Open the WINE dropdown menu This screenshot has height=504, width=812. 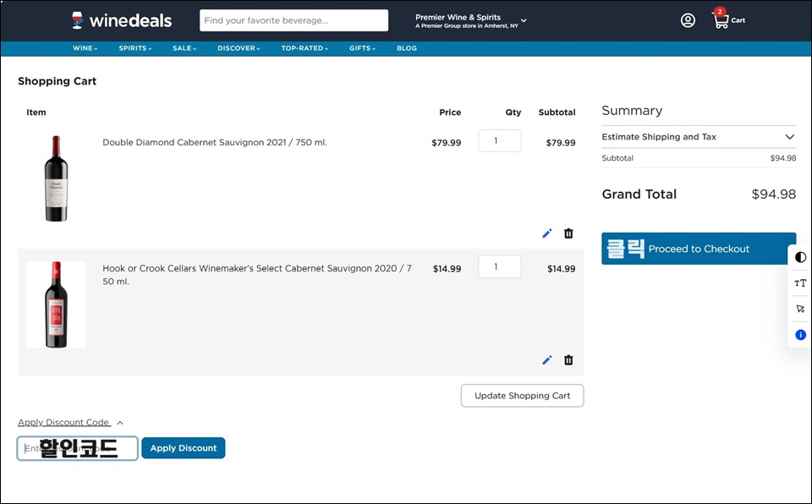click(85, 48)
